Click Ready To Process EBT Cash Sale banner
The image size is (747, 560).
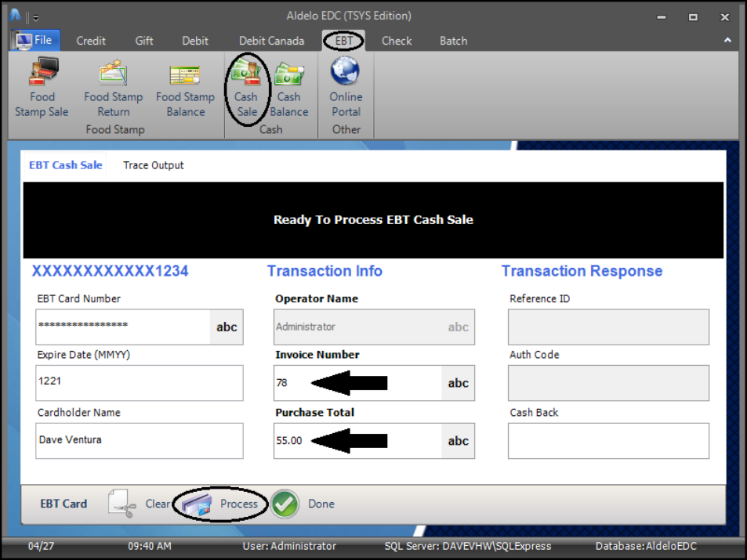(373, 219)
